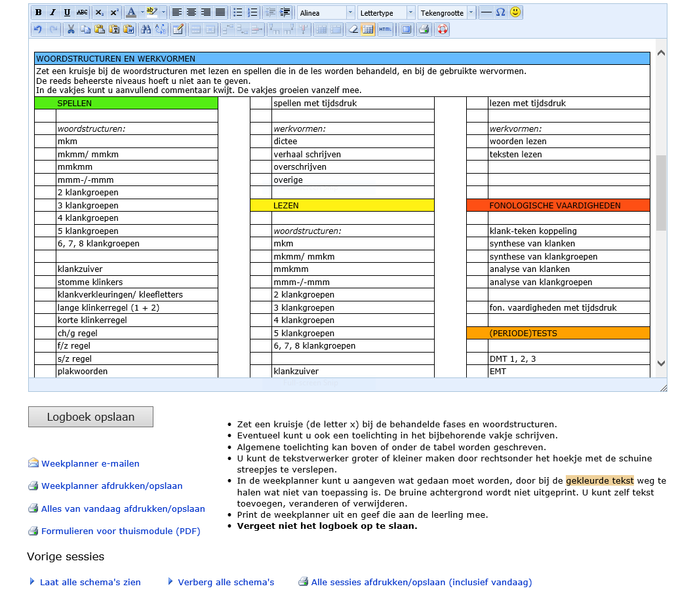Open the emoticon smiley picker
695x616 pixels.
click(516, 12)
